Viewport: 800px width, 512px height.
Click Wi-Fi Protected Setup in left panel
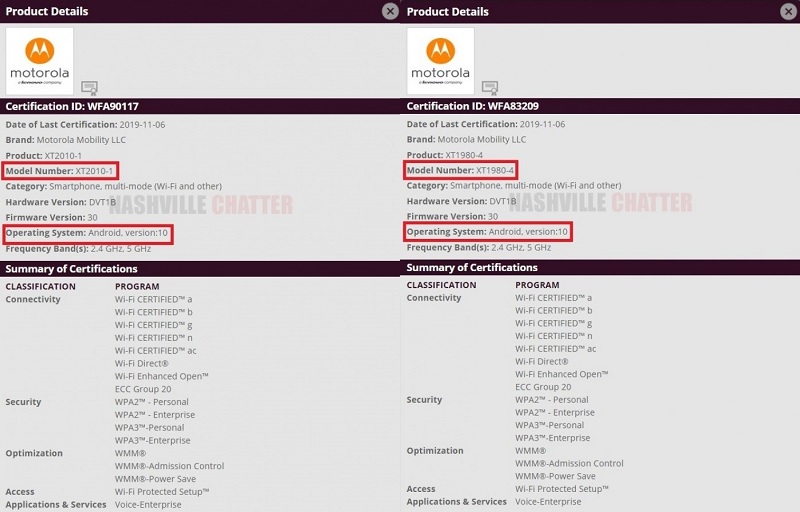(x=162, y=492)
